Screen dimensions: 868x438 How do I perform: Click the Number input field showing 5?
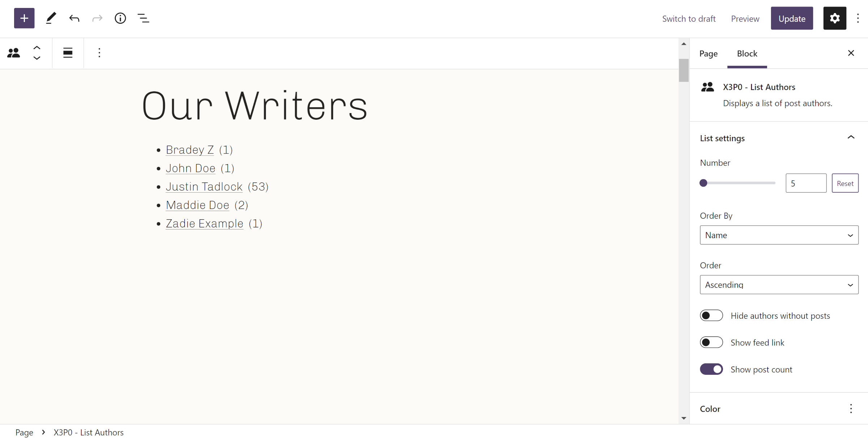click(x=806, y=183)
